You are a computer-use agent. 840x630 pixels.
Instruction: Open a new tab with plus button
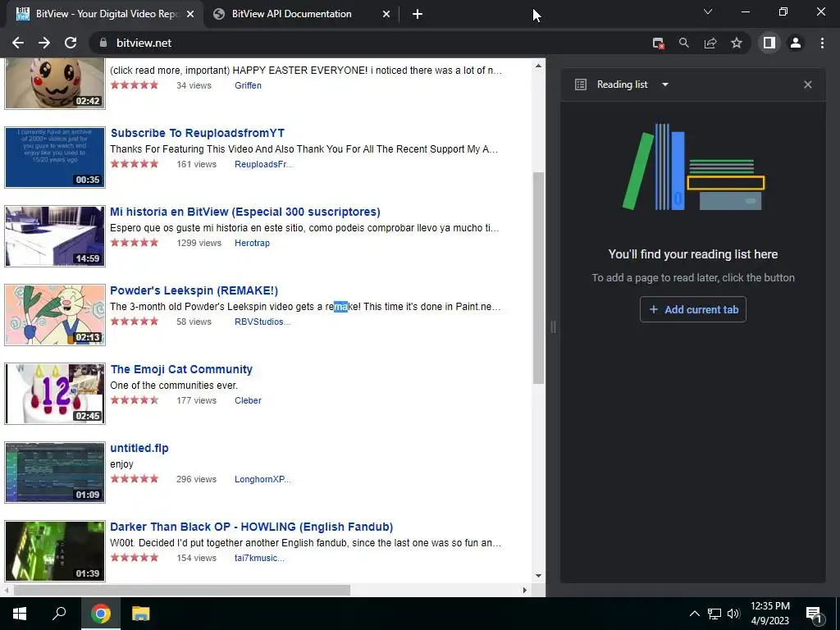[418, 15]
